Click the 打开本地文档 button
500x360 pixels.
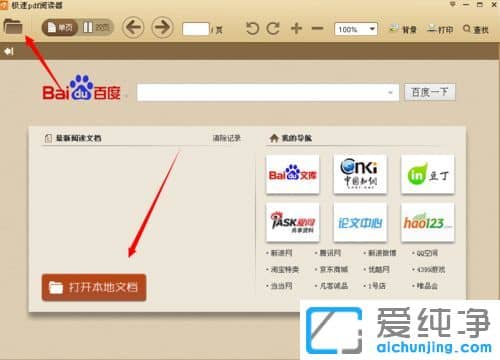click(94, 287)
